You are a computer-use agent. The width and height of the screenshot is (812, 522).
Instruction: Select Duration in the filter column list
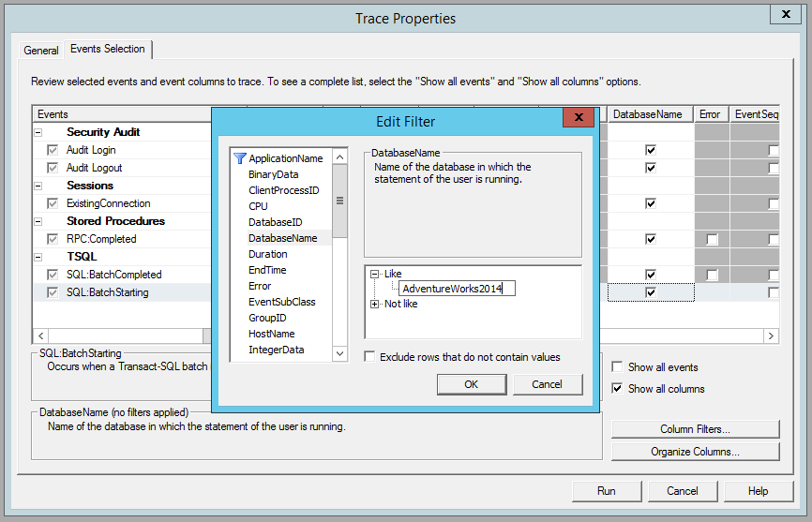(x=267, y=254)
